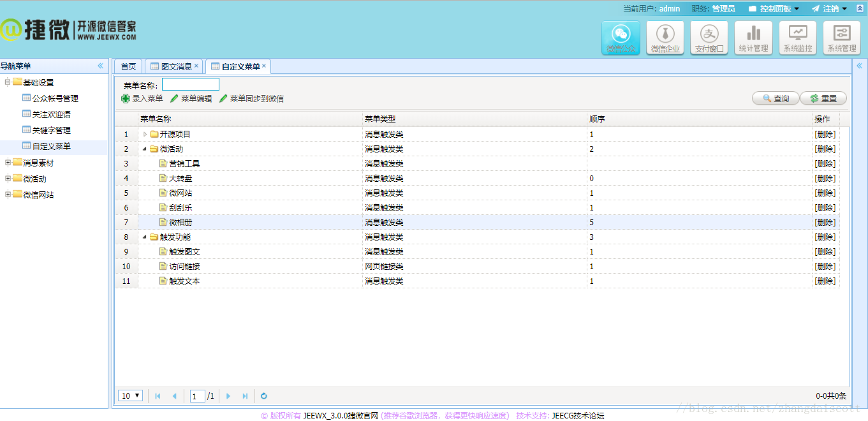Close the 图文消息 tab

pos(196,66)
